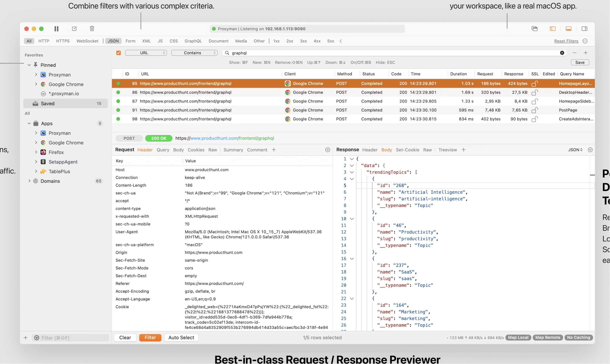610x364 pixels.
Task: Collapse the Apps group
Action: pyautogui.click(x=29, y=123)
